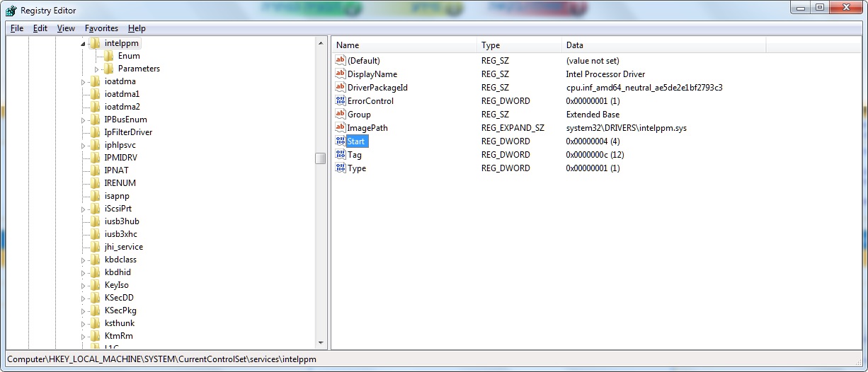Click Registry Editor title bar icon
The height and width of the screenshot is (372, 868).
pyautogui.click(x=11, y=11)
